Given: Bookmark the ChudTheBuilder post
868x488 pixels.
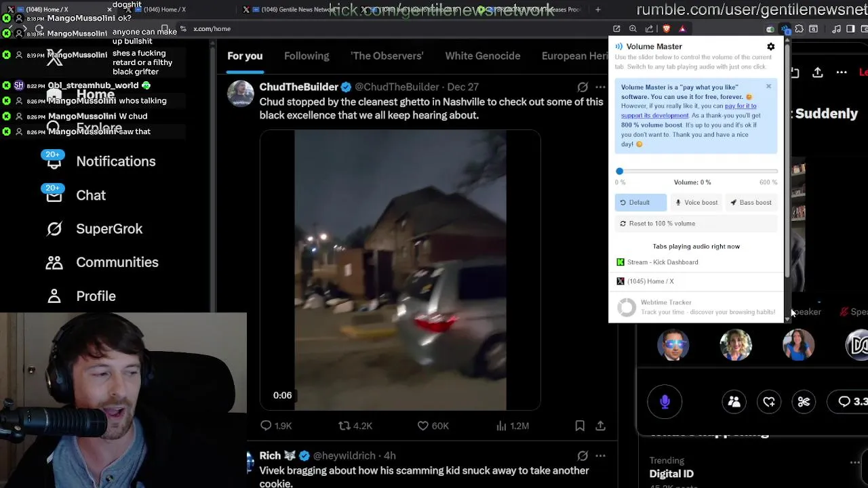Looking at the screenshot, I should point(580,426).
